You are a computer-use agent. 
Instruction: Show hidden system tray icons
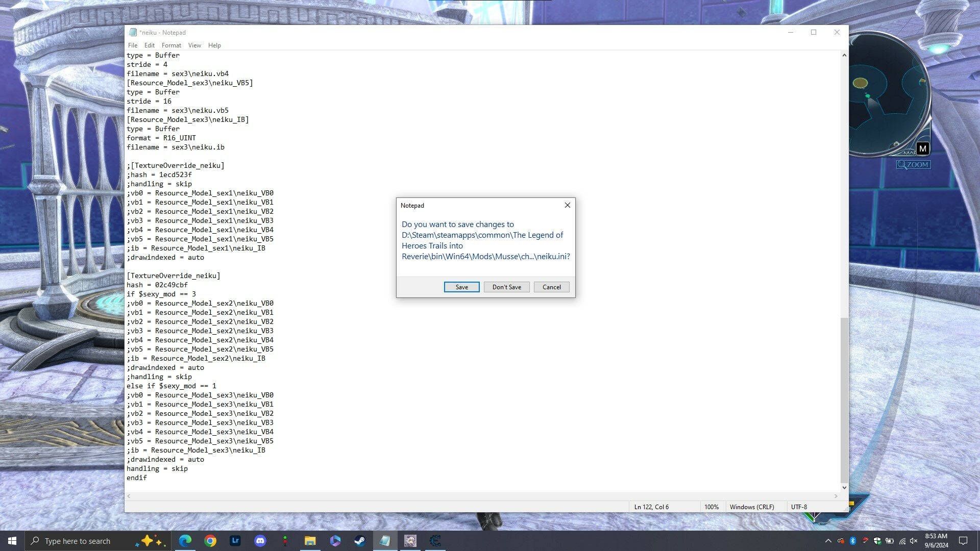coord(828,541)
